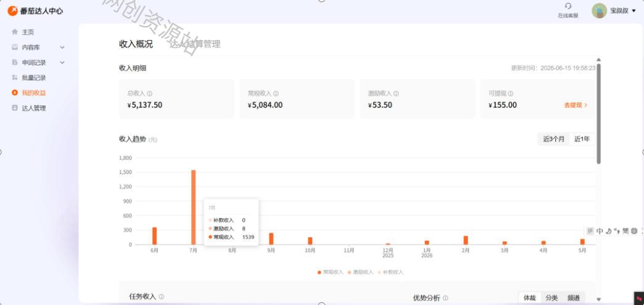This screenshot has width=644, height=305.
Task: Click the 2月 income bar
Action: click(x=466, y=240)
